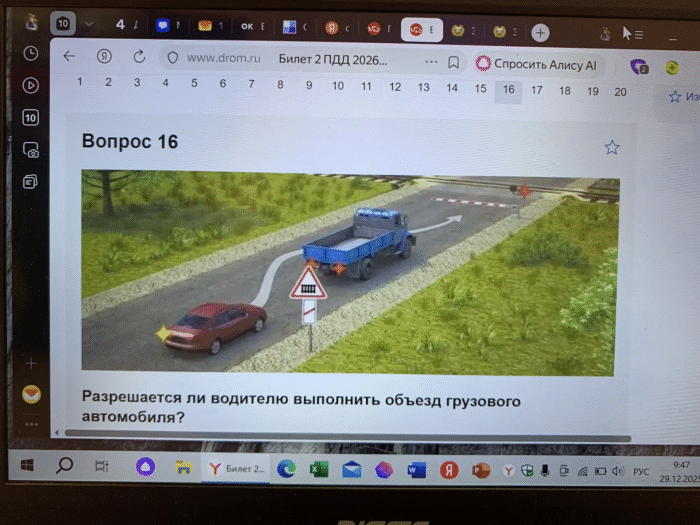This screenshot has width=700, height=525.
Task: Open the red Yandex app on taskbar
Action: 449,471
